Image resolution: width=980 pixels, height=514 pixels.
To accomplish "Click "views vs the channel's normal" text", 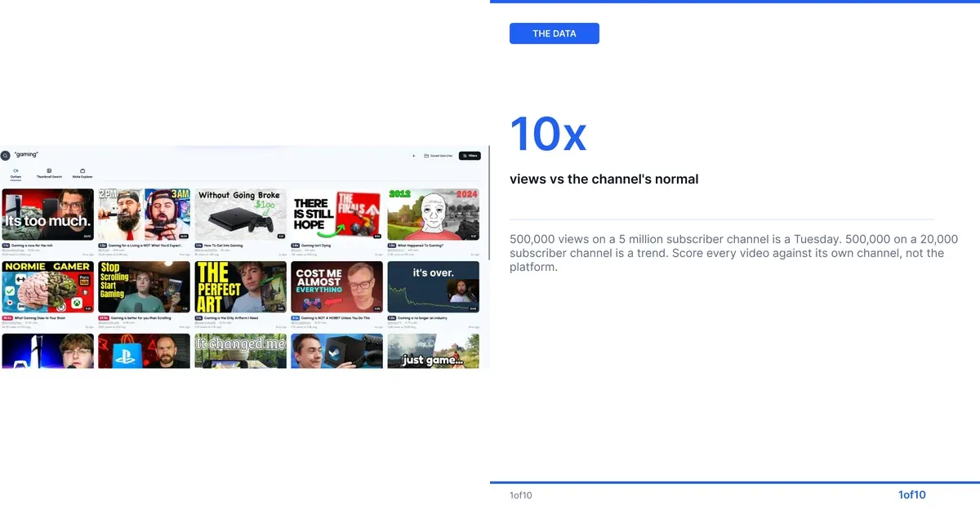I will coord(604,179).
